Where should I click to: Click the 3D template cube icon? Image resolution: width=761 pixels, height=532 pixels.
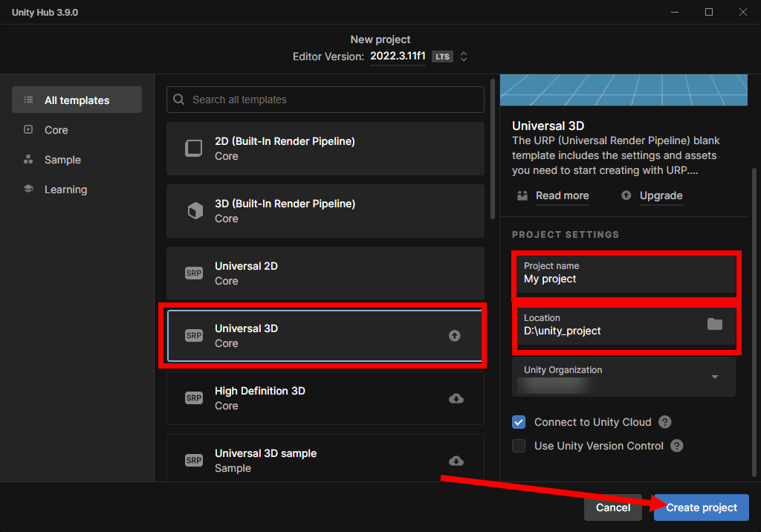click(x=195, y=211)
